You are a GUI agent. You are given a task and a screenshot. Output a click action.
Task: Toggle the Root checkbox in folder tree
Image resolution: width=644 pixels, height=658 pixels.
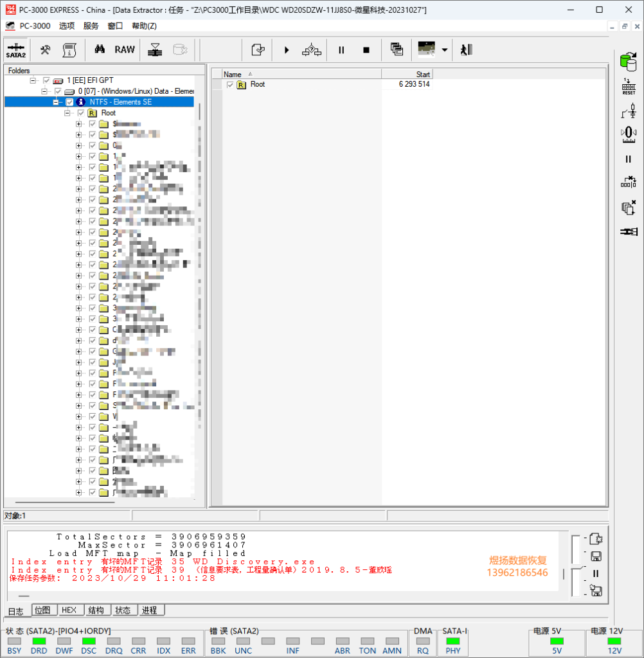[x=81, y=113]
